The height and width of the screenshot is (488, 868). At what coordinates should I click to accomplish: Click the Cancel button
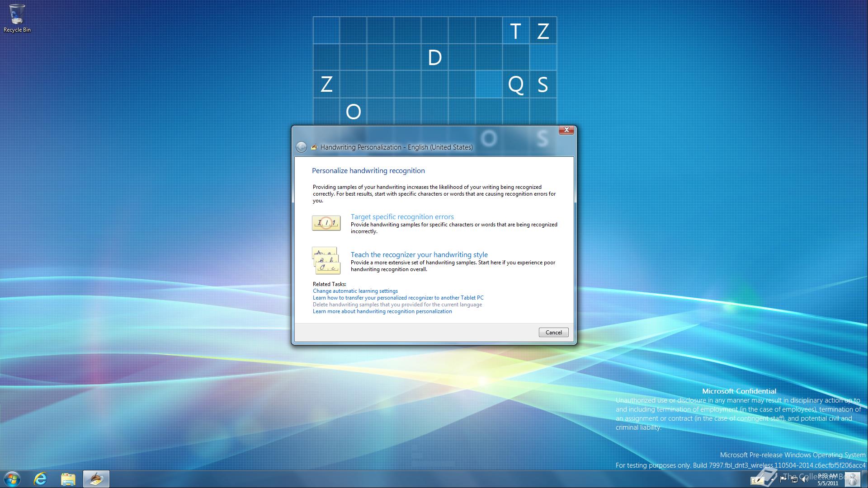point(553,332)
